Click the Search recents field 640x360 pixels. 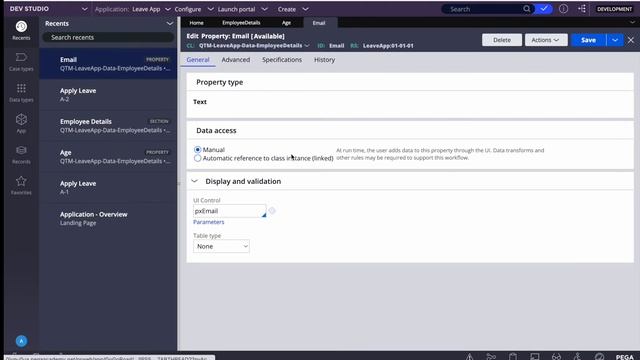click(108, 37)
